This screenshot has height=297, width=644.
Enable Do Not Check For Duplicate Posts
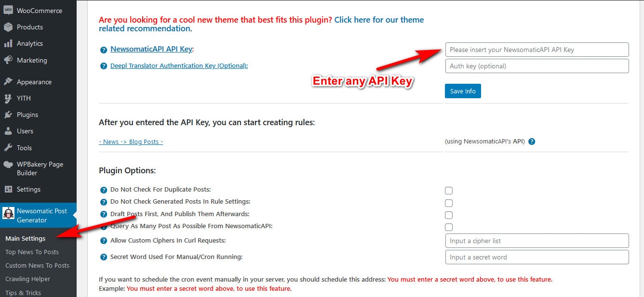[x=449, y=191]
